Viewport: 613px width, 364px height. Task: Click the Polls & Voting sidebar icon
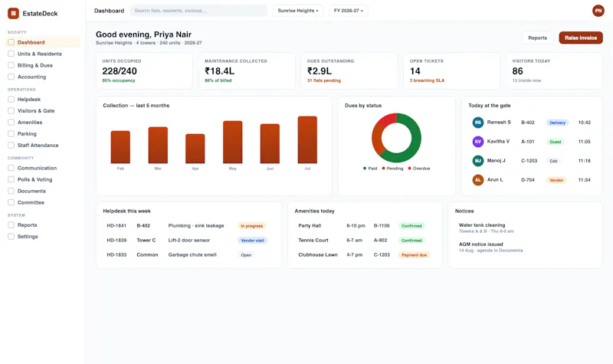(11, 179)
